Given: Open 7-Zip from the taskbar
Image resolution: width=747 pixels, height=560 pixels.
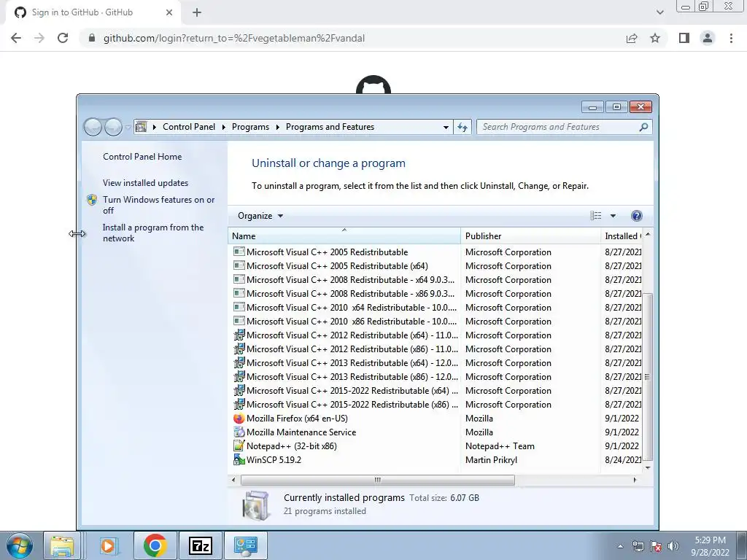Looking at the screenshot, I should 200,545.
